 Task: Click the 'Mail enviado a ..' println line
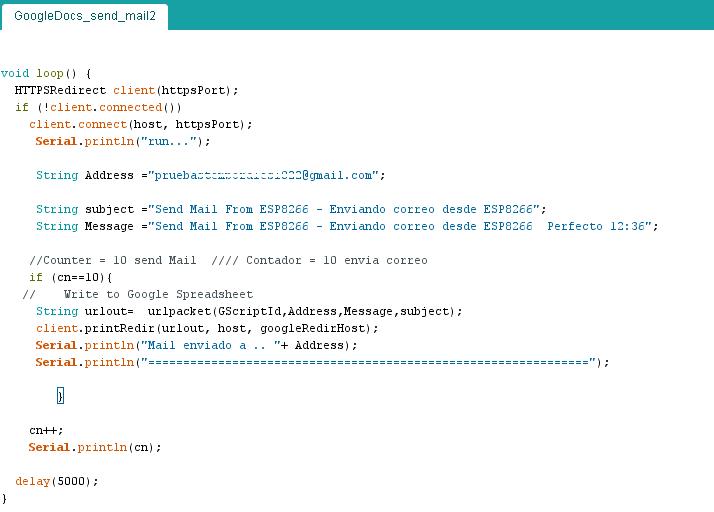click(x=196, y=345)
